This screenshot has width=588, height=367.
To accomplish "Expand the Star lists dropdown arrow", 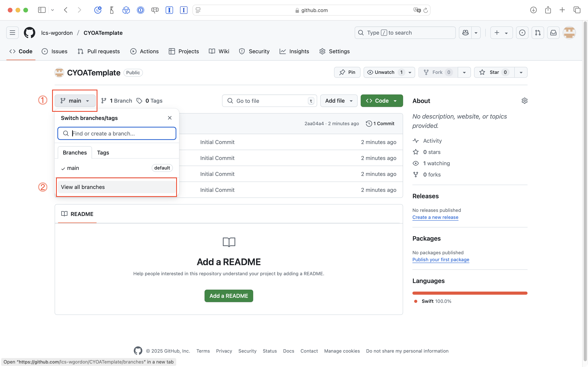I will tap(521, 72).
